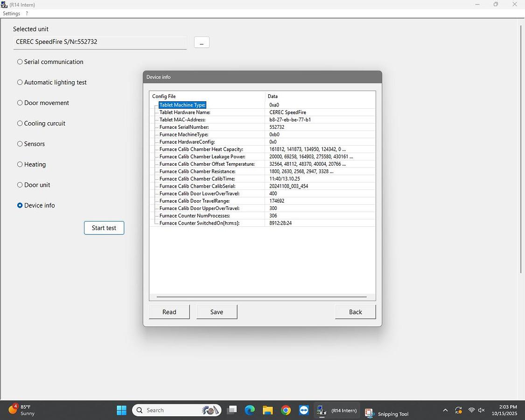Select the Door movement test option
525x420 pixels.
20,103
